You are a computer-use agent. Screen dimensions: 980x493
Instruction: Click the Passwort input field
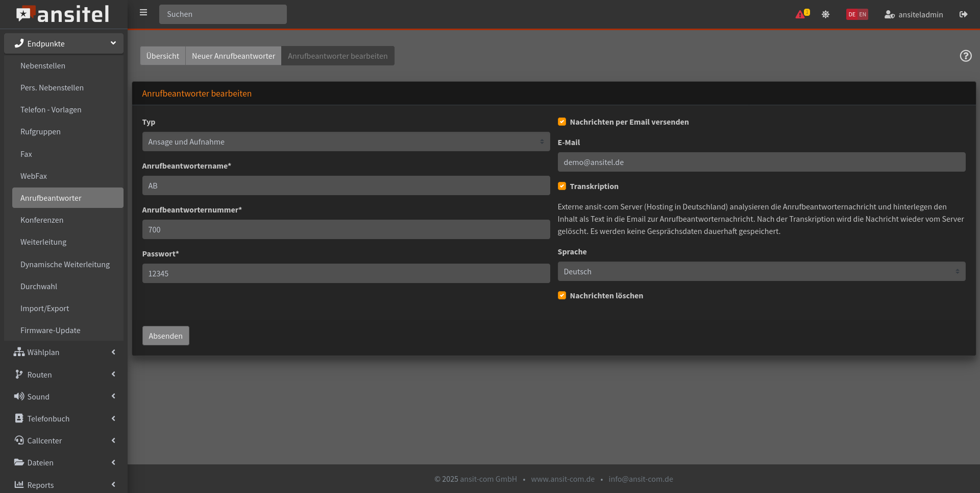[346, 273]
